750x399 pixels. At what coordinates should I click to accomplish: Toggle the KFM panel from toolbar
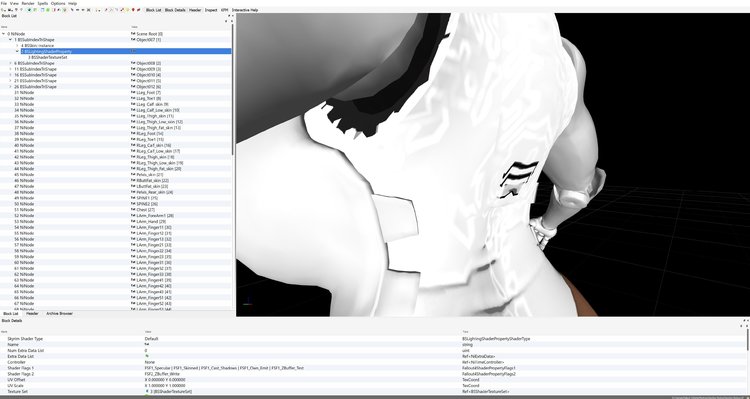(x=224, y=10)
